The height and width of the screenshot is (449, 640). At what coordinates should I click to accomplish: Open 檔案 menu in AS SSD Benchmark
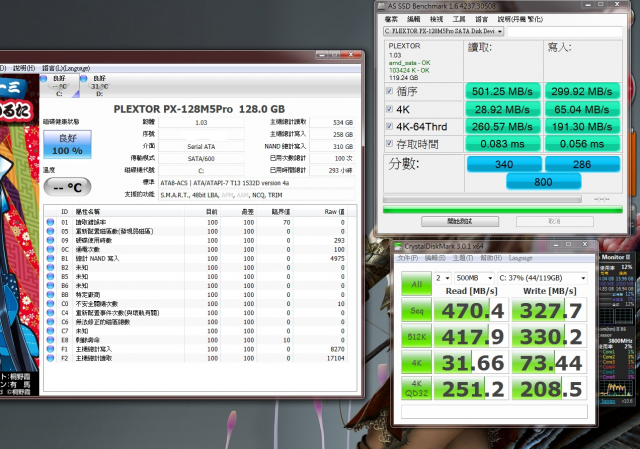[x=391, y=19]
